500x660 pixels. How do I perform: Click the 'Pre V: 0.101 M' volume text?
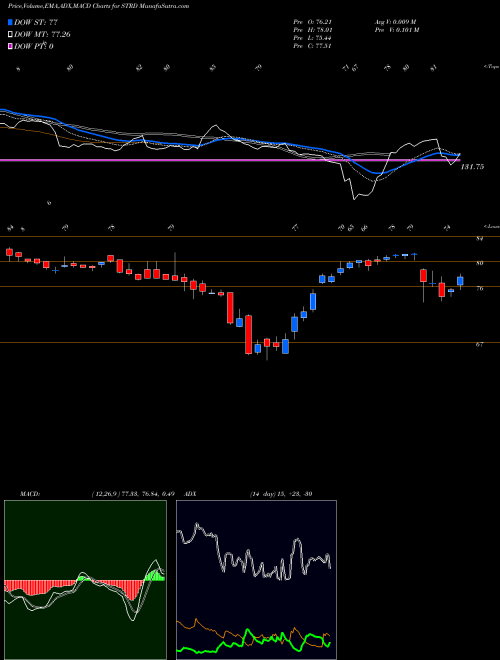398,30
